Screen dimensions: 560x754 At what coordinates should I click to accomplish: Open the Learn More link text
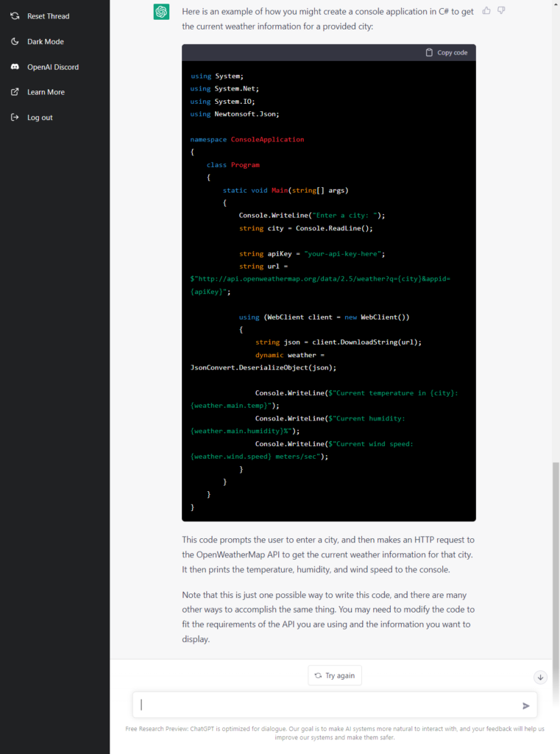pos(46,92)
